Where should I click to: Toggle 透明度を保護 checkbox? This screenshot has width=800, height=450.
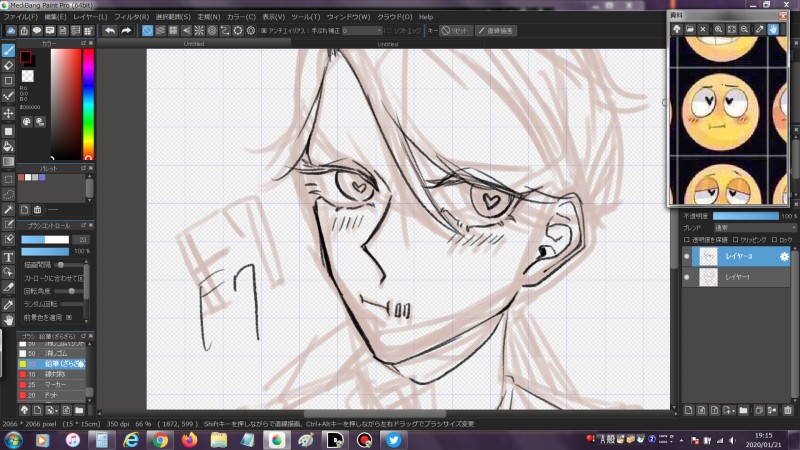point(687,240)
